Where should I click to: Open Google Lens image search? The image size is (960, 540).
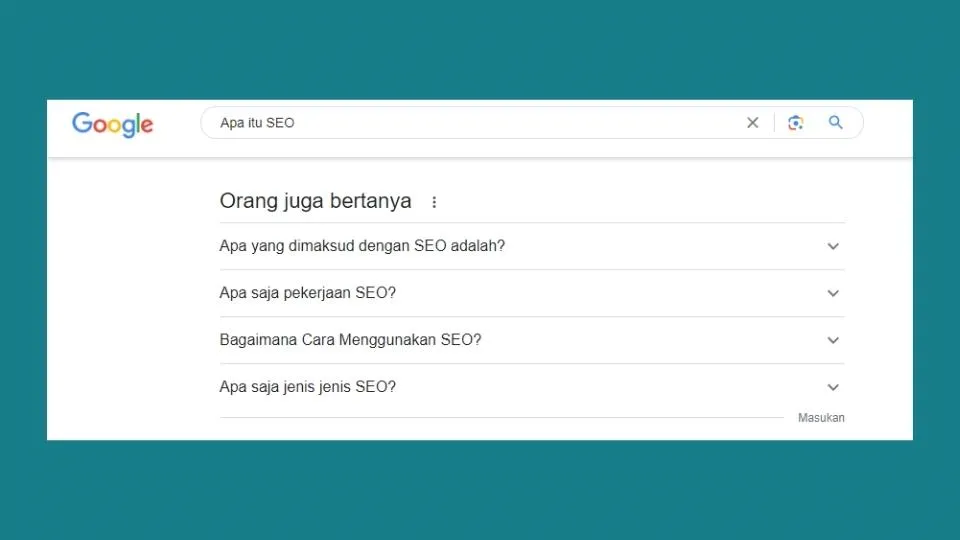tap(795, 123)
